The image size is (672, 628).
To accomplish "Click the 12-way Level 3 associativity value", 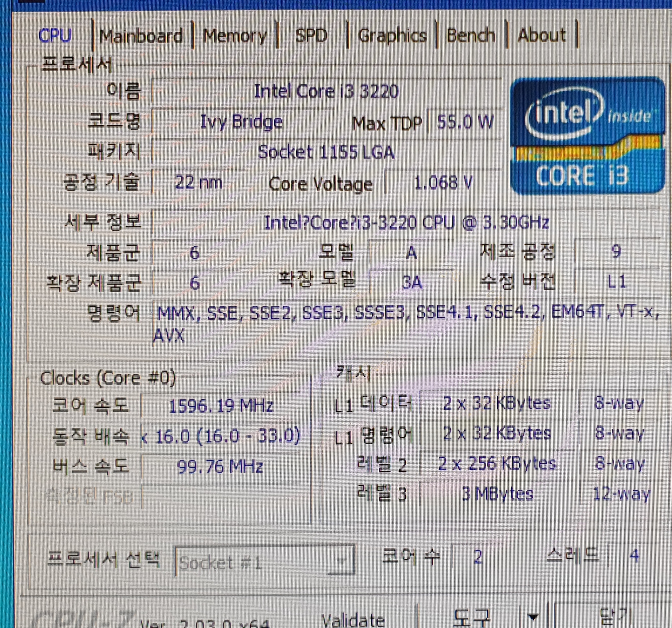I will (621, 494).
